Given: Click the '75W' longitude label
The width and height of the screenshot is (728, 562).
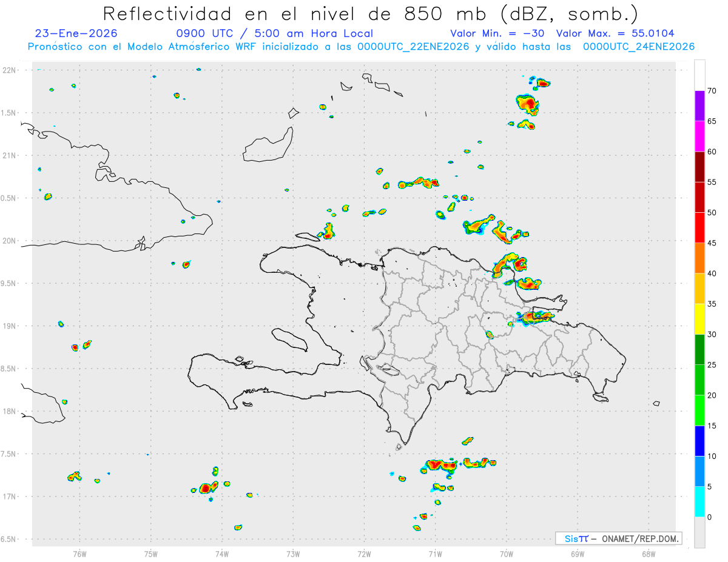Looking at the screenshot, I should [151, 554].
